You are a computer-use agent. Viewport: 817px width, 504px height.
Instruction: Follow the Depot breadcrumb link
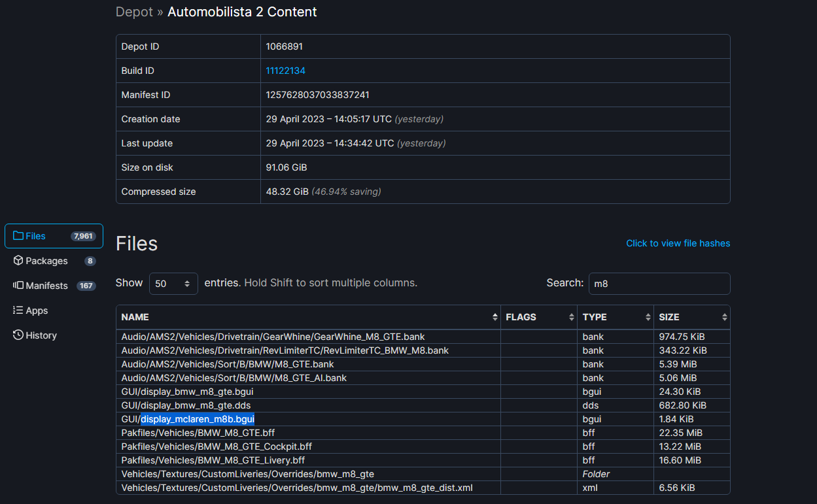(134, 12)
